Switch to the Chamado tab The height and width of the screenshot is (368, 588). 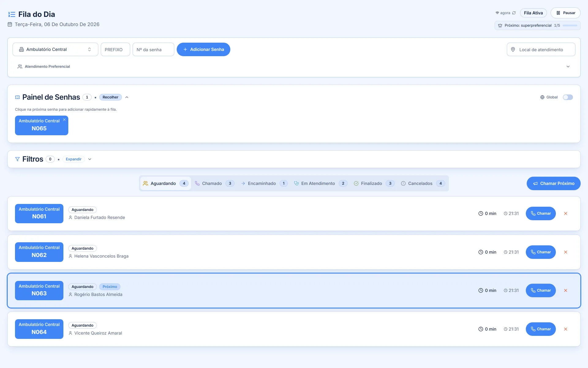coord(214,183)
